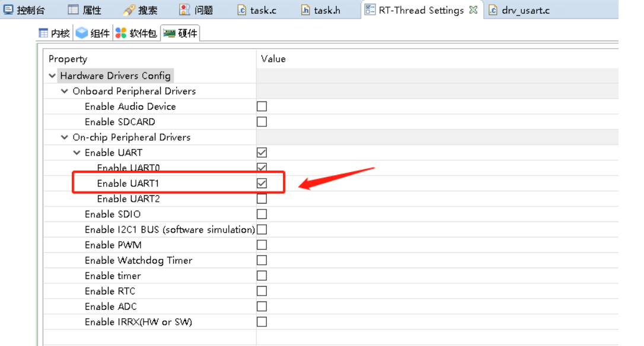Click the task.h header file icon
The width and height of the screenshot is (644, 346).
tap(305, 10)
